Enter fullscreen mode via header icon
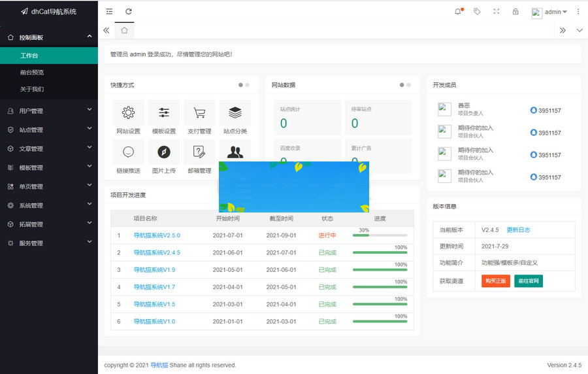 click(x=496, y=12)
